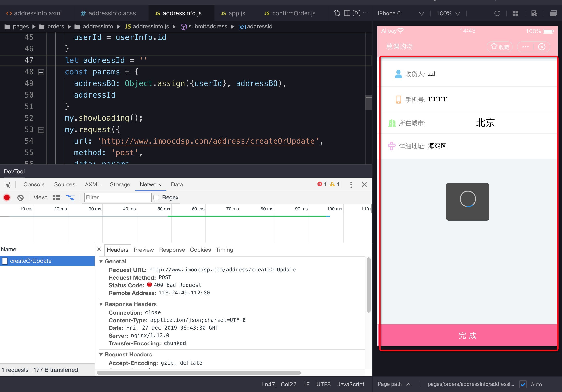Click the Console tab in DevTools
The image size is (562, 392).
pos(34,184)
